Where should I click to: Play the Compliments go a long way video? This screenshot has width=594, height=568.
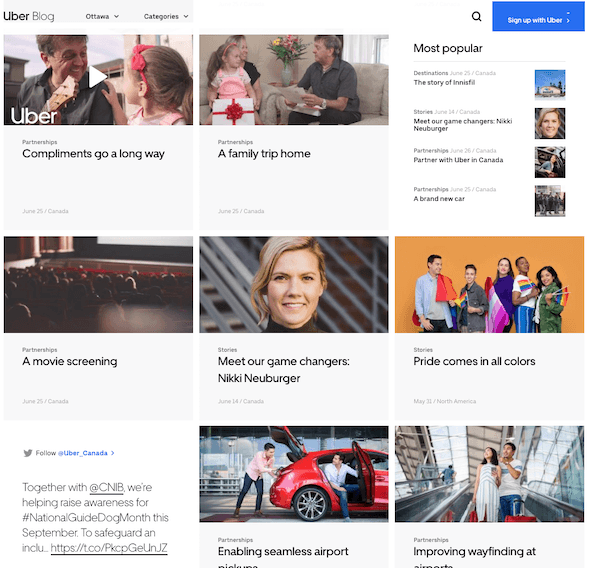click(97, 77)
